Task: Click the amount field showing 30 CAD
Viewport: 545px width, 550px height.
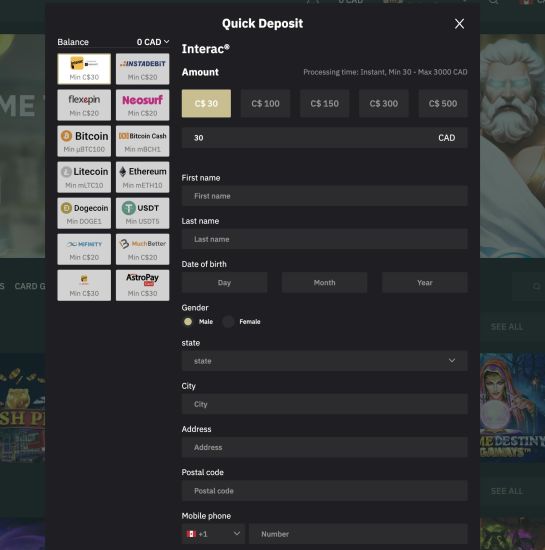Action: [324, 138]
